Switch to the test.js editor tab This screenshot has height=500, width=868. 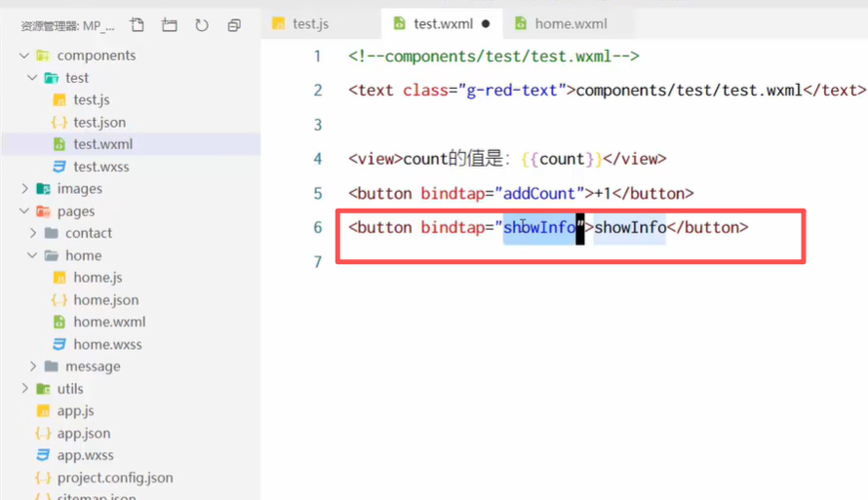(321, 23)
